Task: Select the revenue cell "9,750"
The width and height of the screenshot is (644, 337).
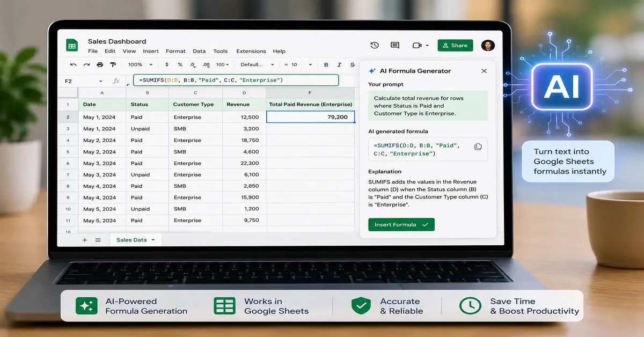Action: coord(244,221)
